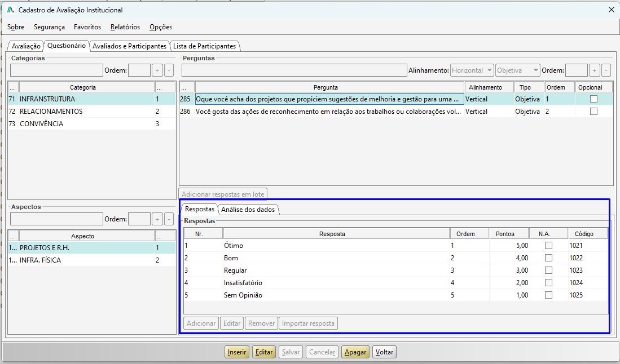Check N.A. box for Bom response

pos(548,258)
